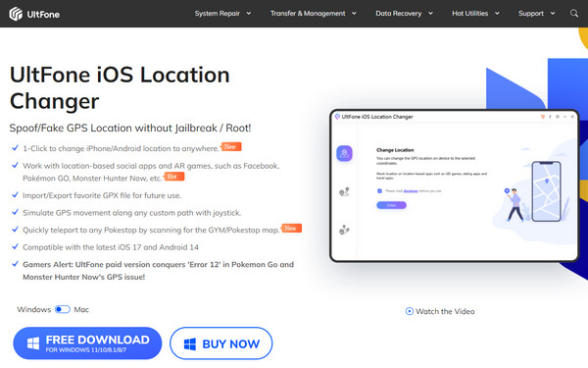Image resolution: width=588 pixels, height=368 pixels.
Task: Select the multi-spot movement icon in app preview
Action: pyautogui.click(x=344, y=230)
